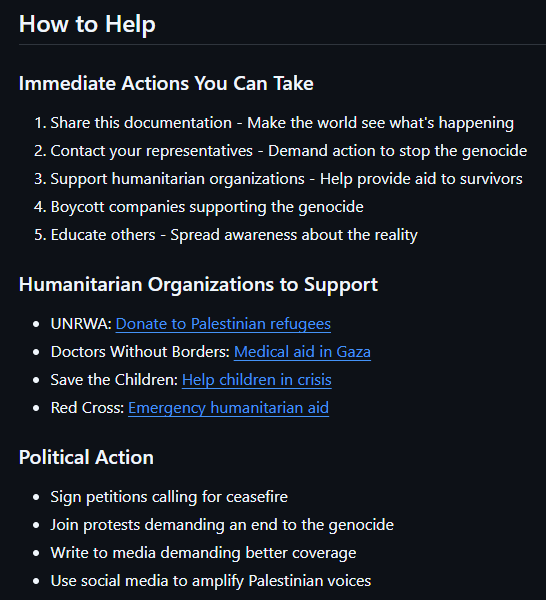This screenshot has height=600, width=546.
Task: Click the Use social media bullet item
Action: point(211,580)
